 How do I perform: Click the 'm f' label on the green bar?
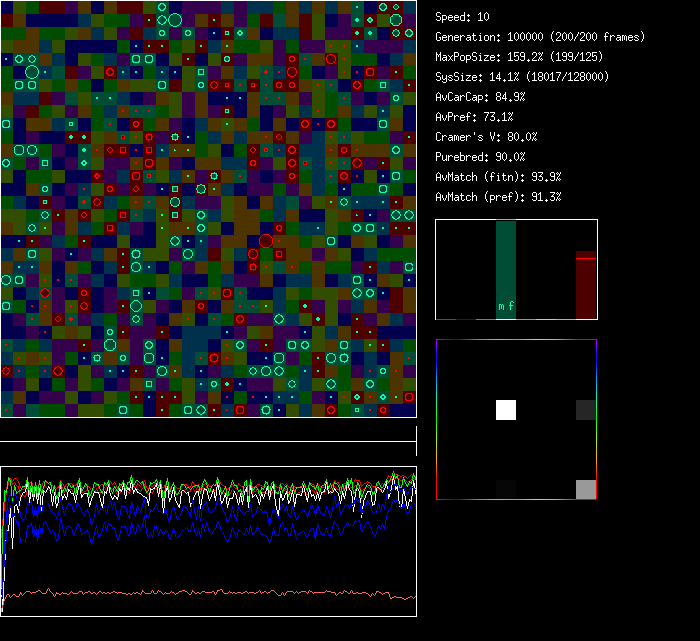(x=507, y=306)
